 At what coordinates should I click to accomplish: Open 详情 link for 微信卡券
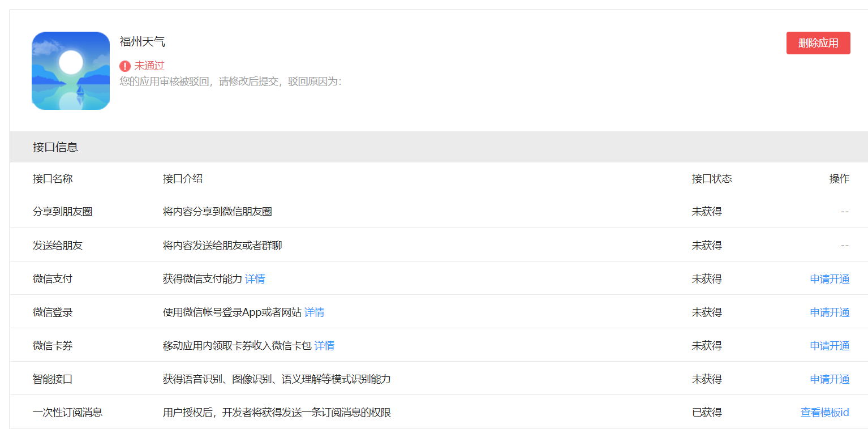[324, 346]
